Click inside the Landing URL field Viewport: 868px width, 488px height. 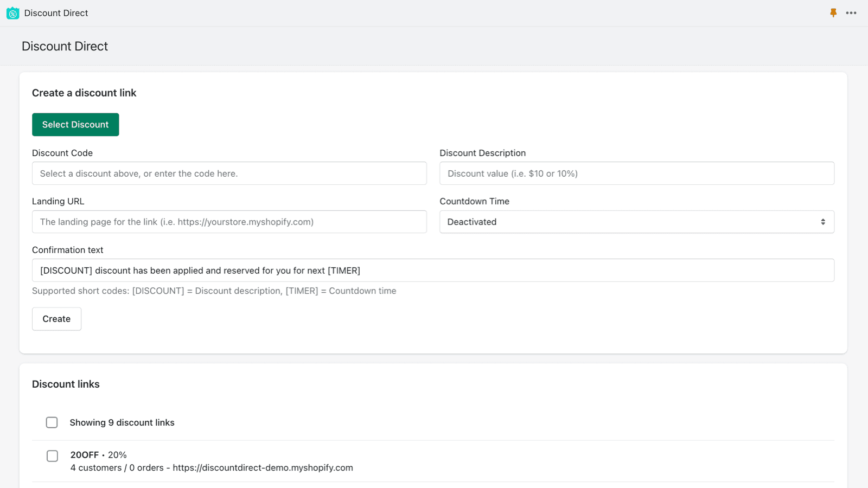click(x=229, y=222)
